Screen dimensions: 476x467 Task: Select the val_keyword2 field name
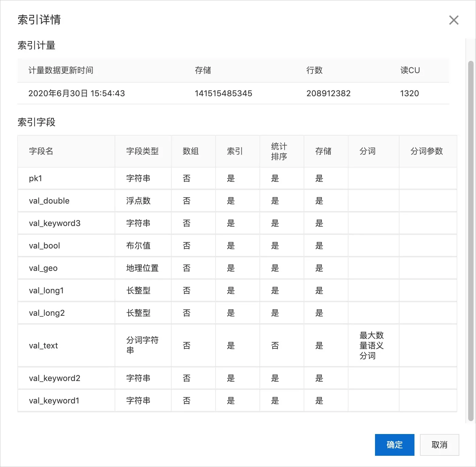[x=55, y=378]
